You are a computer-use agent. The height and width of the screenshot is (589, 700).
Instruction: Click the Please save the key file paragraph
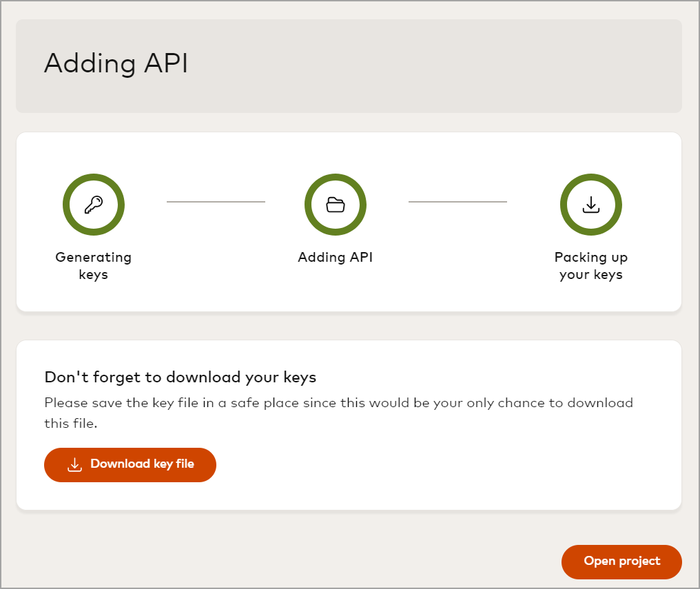click(x=338, y=412)
